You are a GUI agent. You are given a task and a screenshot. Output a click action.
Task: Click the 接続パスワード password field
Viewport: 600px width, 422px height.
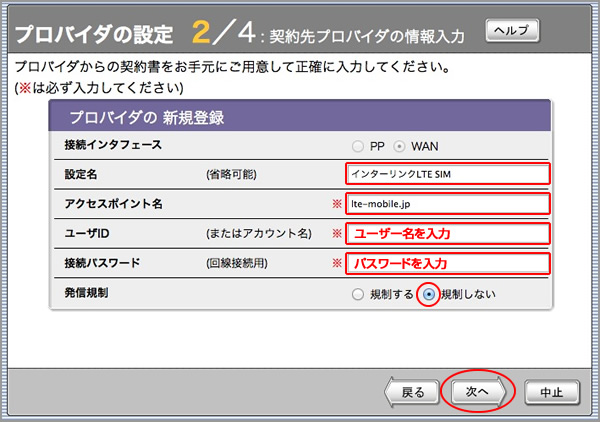click(x=447, y=264)
